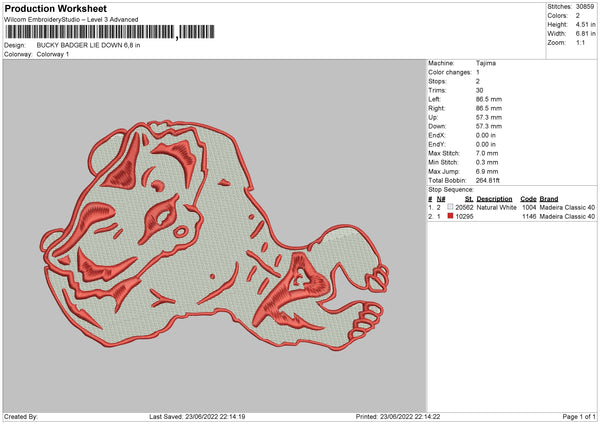Viewport: 600px width, 424px height.
Task: Click 'Wilcom EmbroideryStudio – Level 3 Advanced' text
Action: pos(71,20)
